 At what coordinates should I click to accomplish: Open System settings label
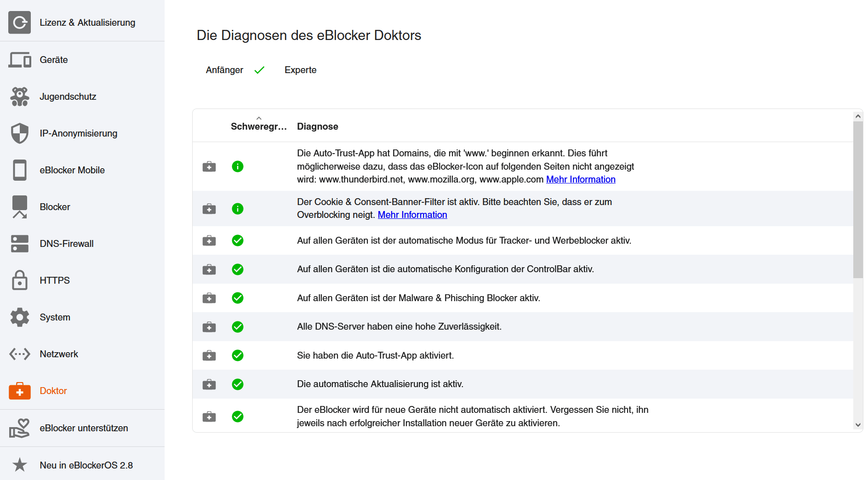click(55, 317)
